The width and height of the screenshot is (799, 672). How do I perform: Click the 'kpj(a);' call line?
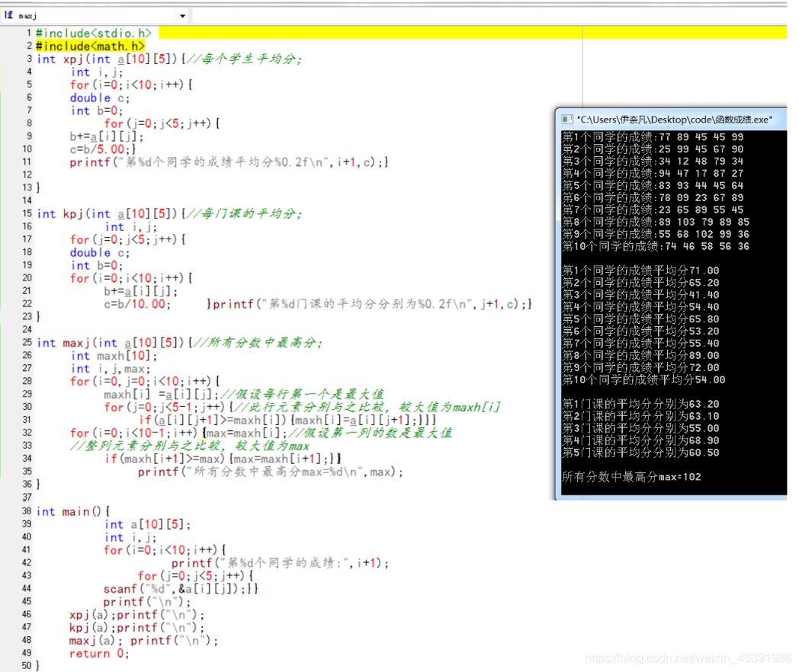136,628
